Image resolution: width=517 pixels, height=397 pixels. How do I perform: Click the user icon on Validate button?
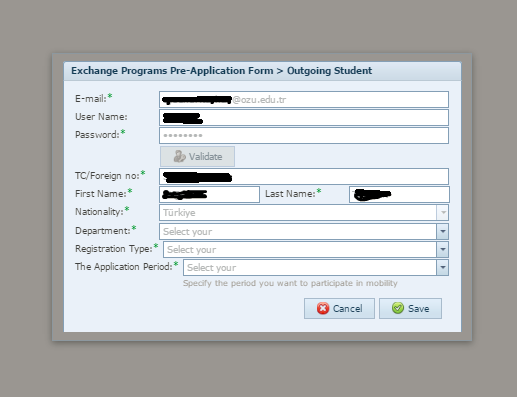[x=179, y=156]
